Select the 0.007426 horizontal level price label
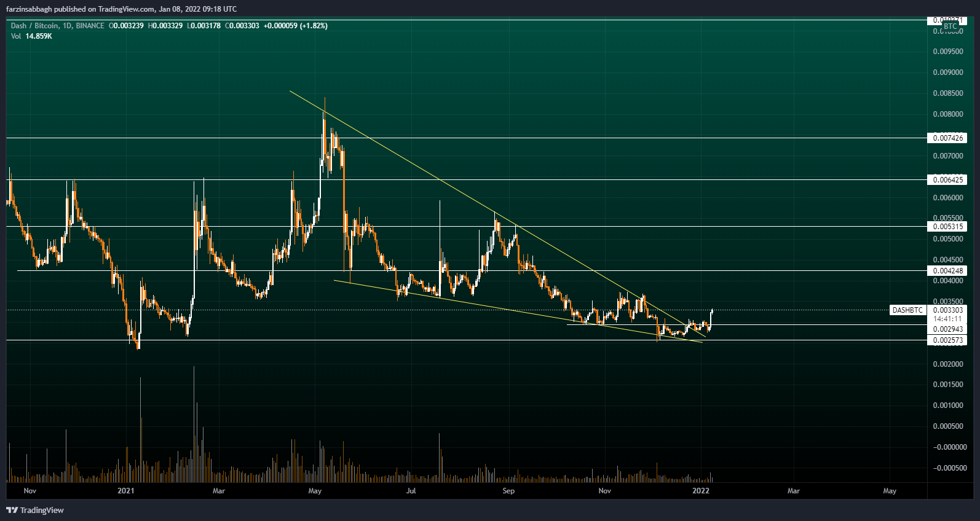980x521 pixels. click(947, 138)
